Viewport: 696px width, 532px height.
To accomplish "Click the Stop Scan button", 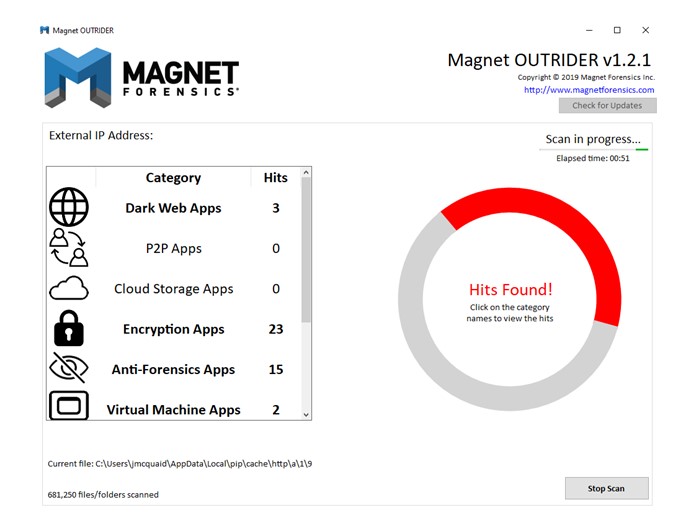I will click(606, 489).
